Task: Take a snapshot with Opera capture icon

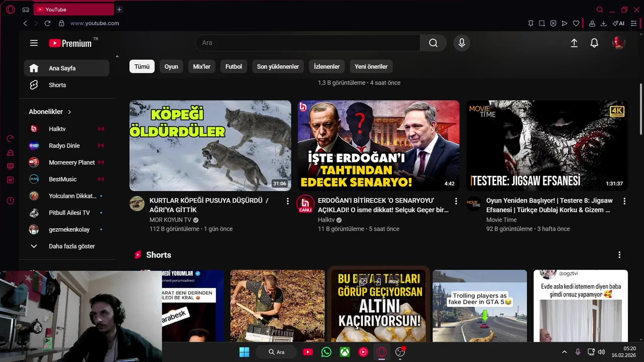Action: 542,23
